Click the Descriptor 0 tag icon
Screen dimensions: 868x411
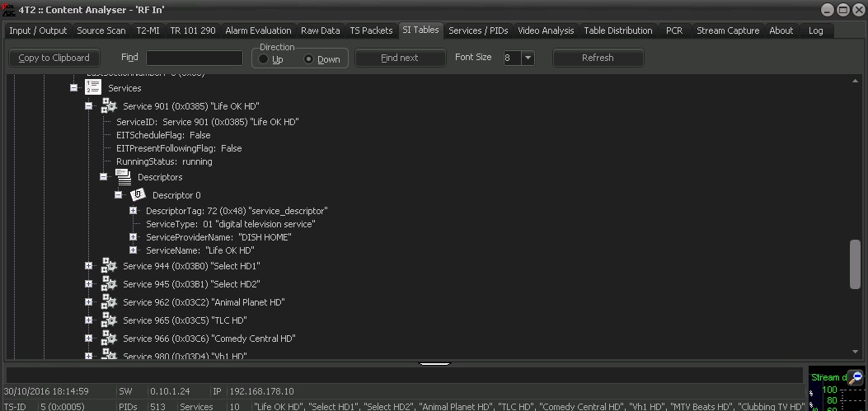[x=138, y=194]
